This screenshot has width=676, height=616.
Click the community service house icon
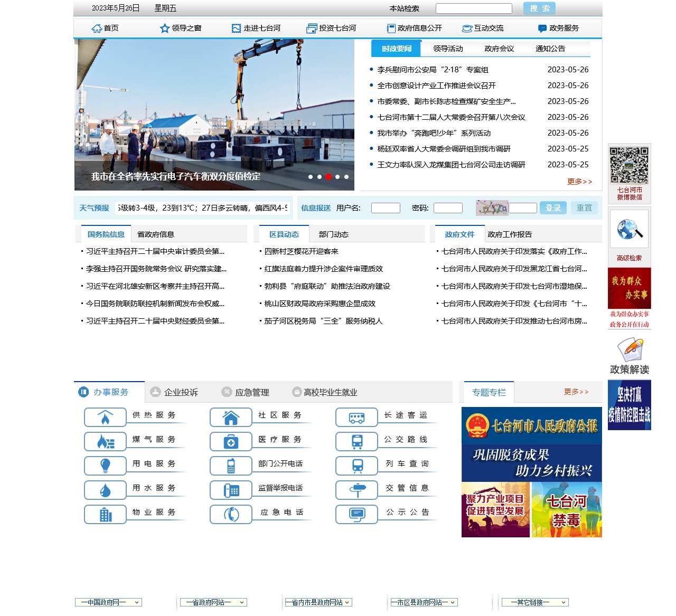tap(231, 418)
